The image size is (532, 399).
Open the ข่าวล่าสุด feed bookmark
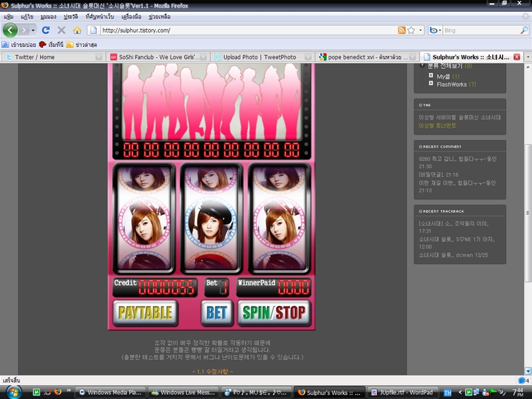(82, 45)
